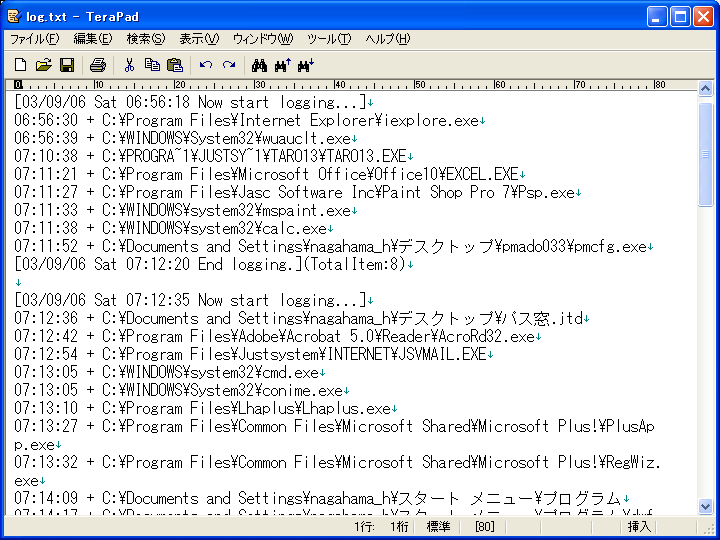Print the document with the printer icon
This screenshot has width=720, height=540.
click(98, 65)
